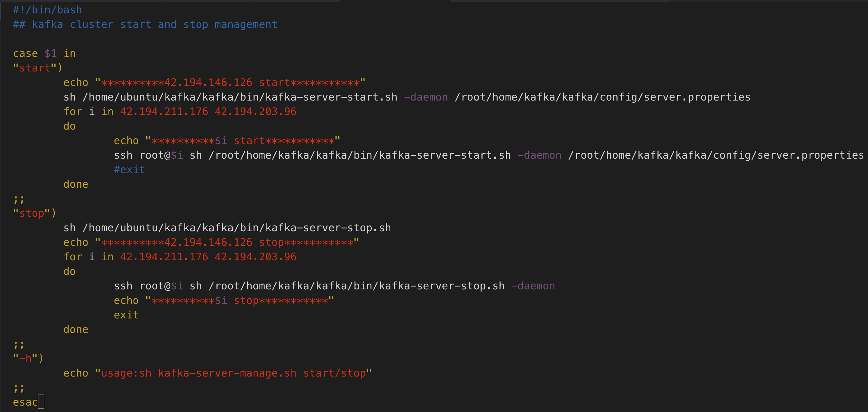
Task: Click the 'case $1 in' statement
Action: point(44,53)
